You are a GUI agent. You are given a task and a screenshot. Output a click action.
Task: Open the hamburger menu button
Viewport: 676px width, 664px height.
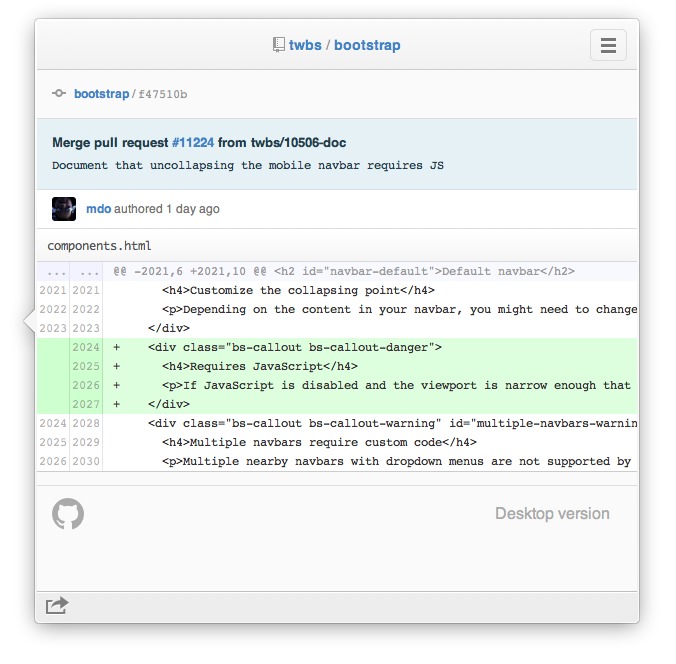click(x=608, y=45)
